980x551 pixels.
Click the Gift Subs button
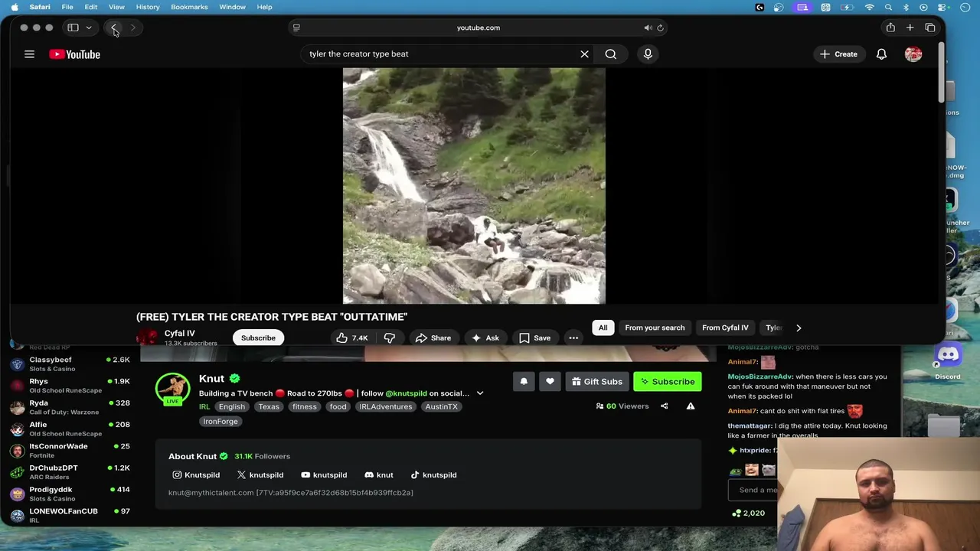point(596,381)
